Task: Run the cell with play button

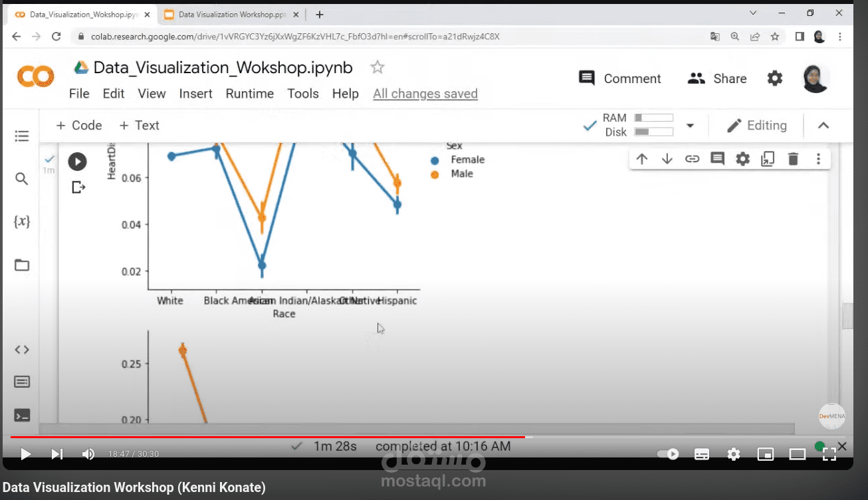Action: tap(77, 162)
